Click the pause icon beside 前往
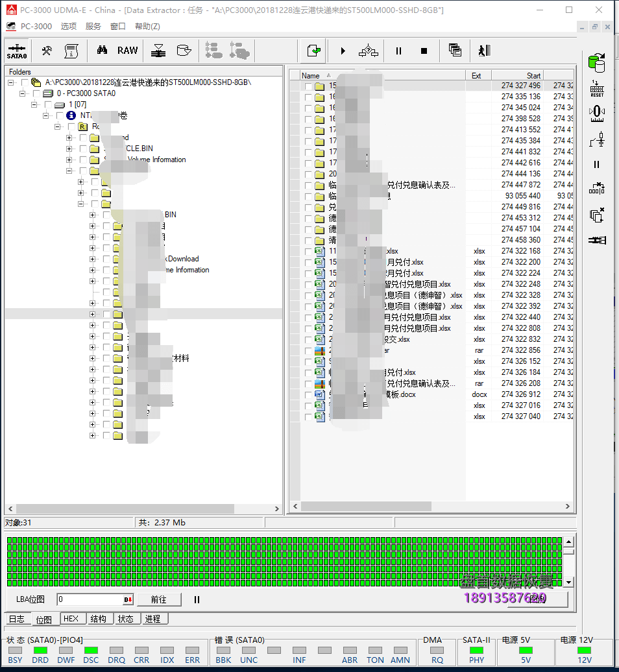The height and width of the screenshot is (672, 619). [197, 599]
